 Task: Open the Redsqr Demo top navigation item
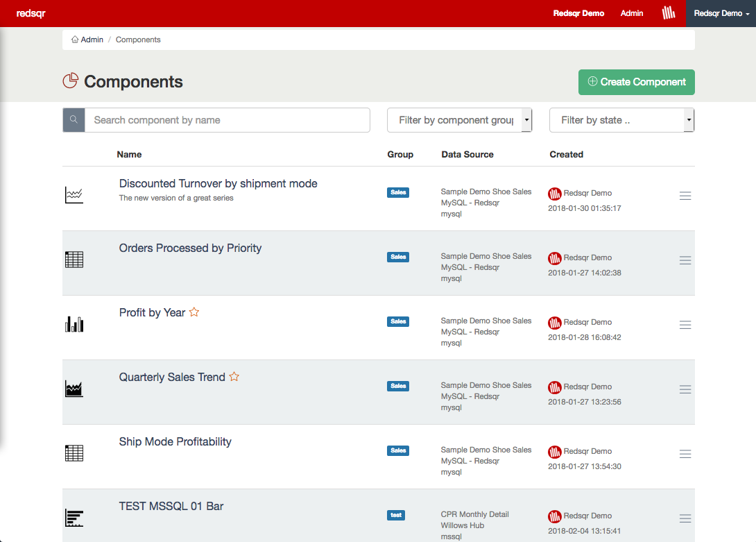(x=578, y=13)
